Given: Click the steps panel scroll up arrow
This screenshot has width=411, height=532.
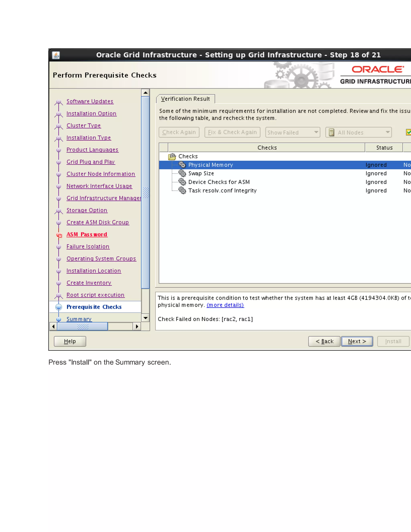Looking at the screenshot, I should tap(145, 93).
